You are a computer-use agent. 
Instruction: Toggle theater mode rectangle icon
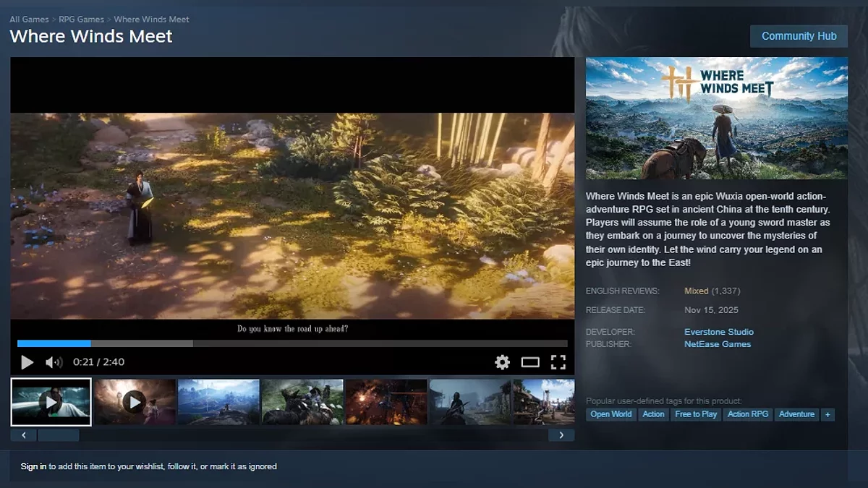[530, 362]
